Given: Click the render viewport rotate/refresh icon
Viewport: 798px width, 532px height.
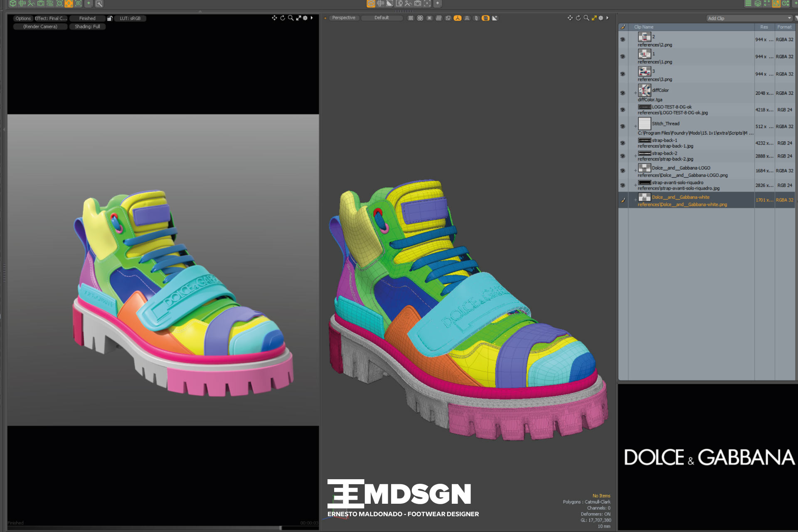Looking at the screenshot, I should [x=283, y=18].
